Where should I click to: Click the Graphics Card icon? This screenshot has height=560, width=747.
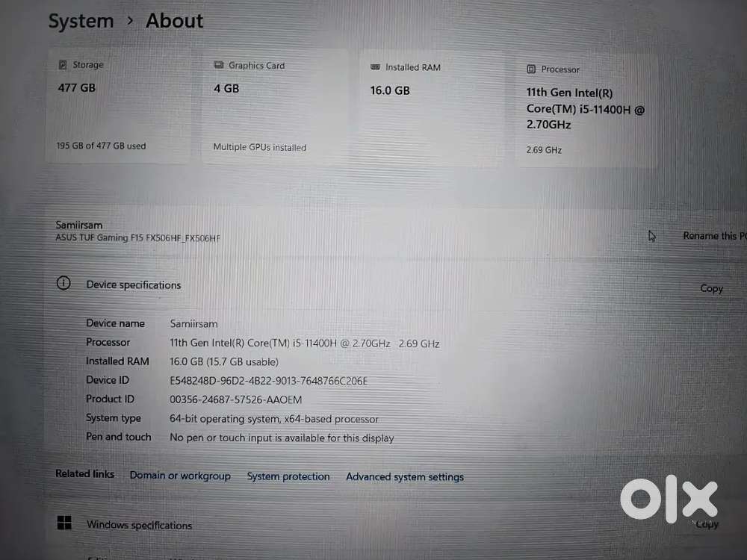click(x=219, y=65)
